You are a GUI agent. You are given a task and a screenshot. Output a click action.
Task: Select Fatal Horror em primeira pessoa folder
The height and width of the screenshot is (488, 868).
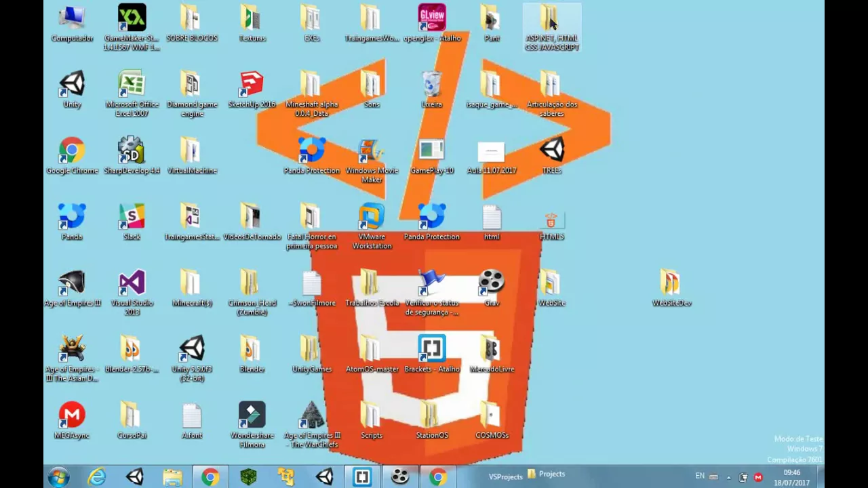(311, 226)
